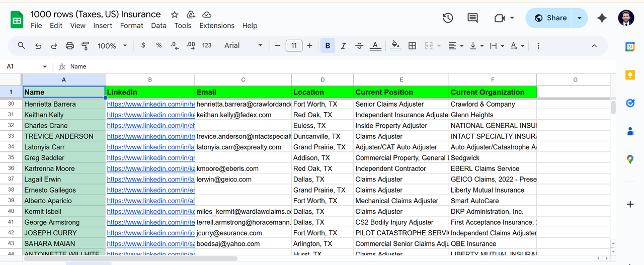Open Gemini sparkle assistant icon
Viewport: 644px width, 265px height.
pos(602,18)
